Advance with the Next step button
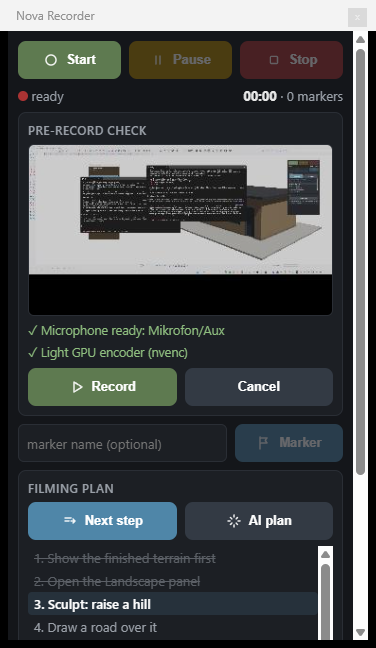Viewport: 376px width, 648px height. point(102,521)
